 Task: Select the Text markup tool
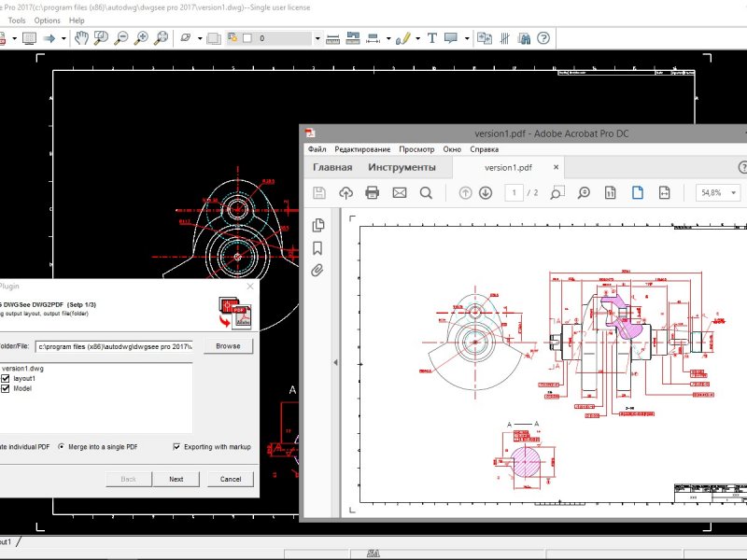click(432, 38)
